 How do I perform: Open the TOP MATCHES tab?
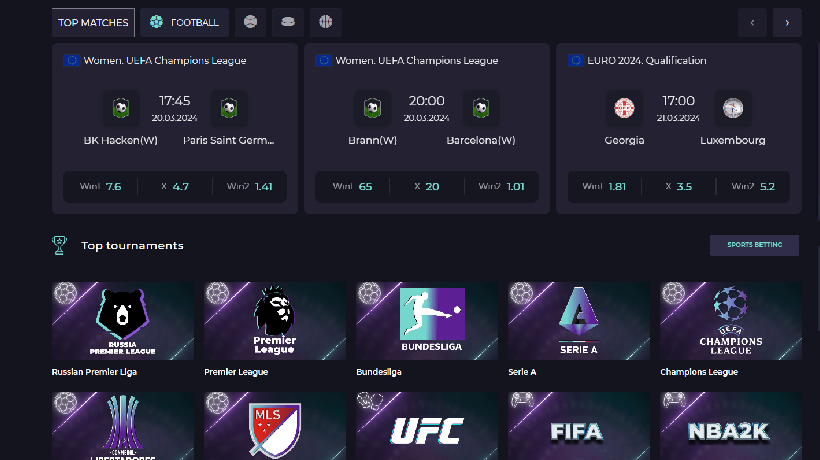[x=93, y=22]
